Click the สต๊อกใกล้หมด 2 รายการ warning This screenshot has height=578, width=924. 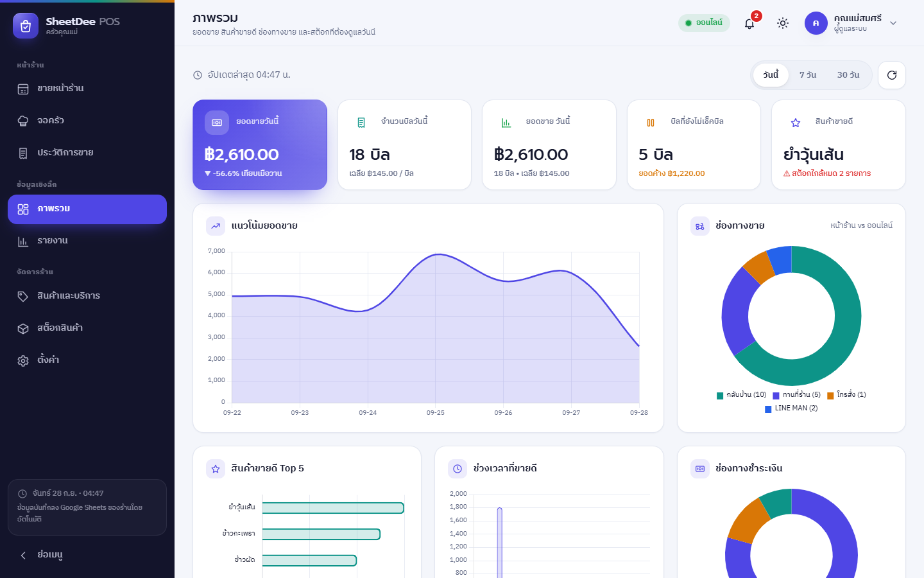827,173
